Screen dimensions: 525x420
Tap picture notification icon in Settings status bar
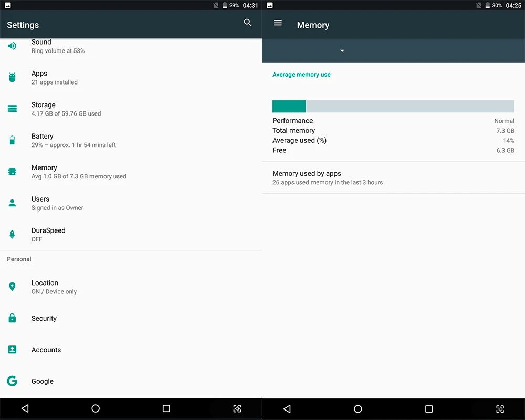(x=8, y=5)
